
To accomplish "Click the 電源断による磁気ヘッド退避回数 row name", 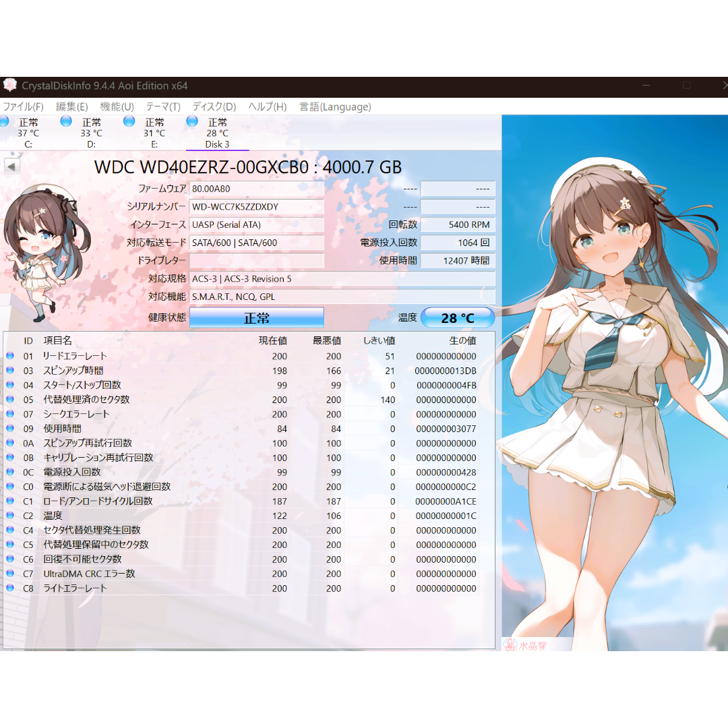I will point(107,487).
